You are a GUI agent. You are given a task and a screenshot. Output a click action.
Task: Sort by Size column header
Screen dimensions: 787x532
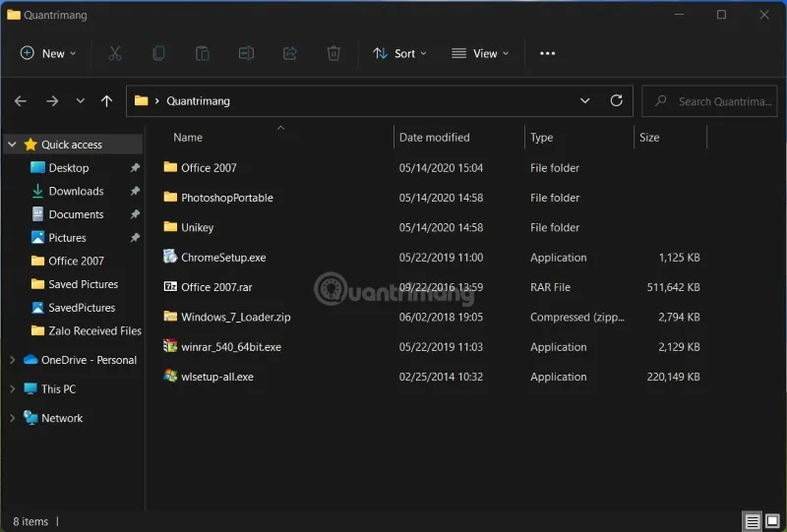click(649, 138)
